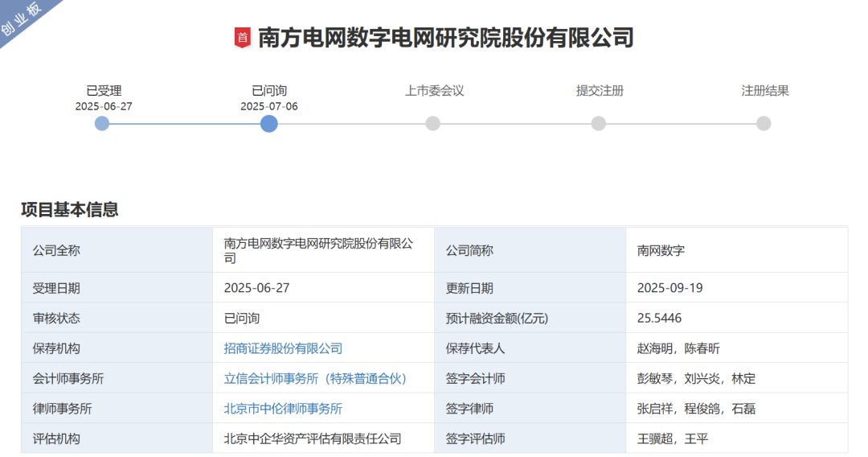This screenshot has width=868, height=457.
Task: Click the 已问询 status value in table
Action: (323, 318)
